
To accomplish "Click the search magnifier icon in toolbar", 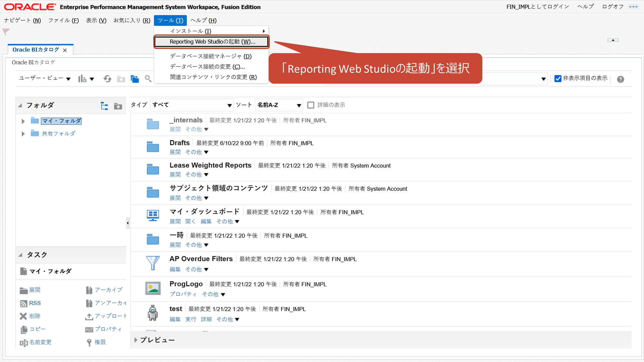I will point(148,79).
